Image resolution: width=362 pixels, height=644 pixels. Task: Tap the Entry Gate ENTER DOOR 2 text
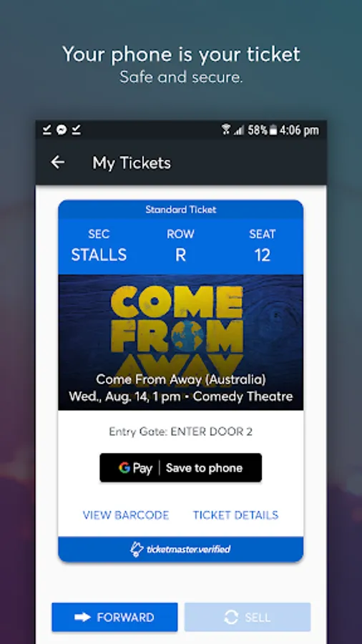point(180,431)
